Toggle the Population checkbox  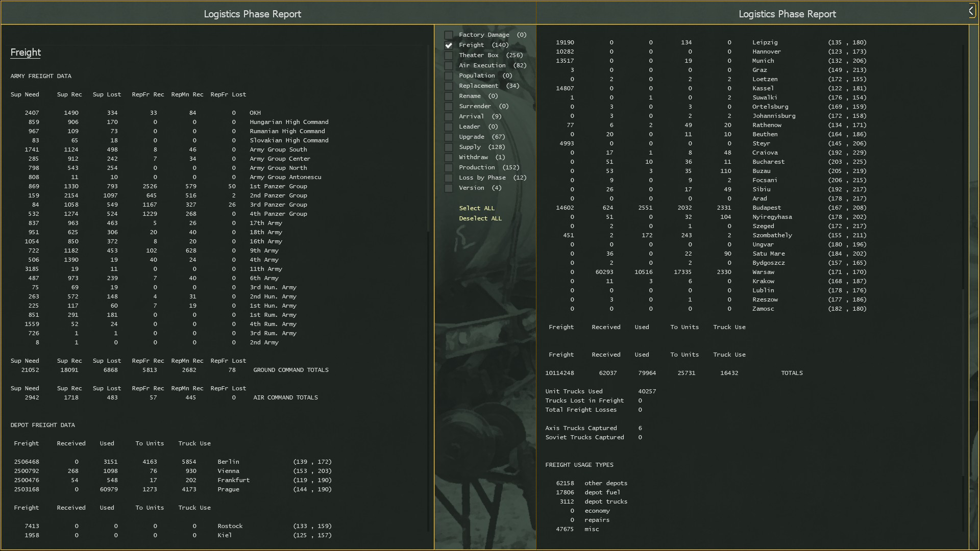click(x=449, y=76)
